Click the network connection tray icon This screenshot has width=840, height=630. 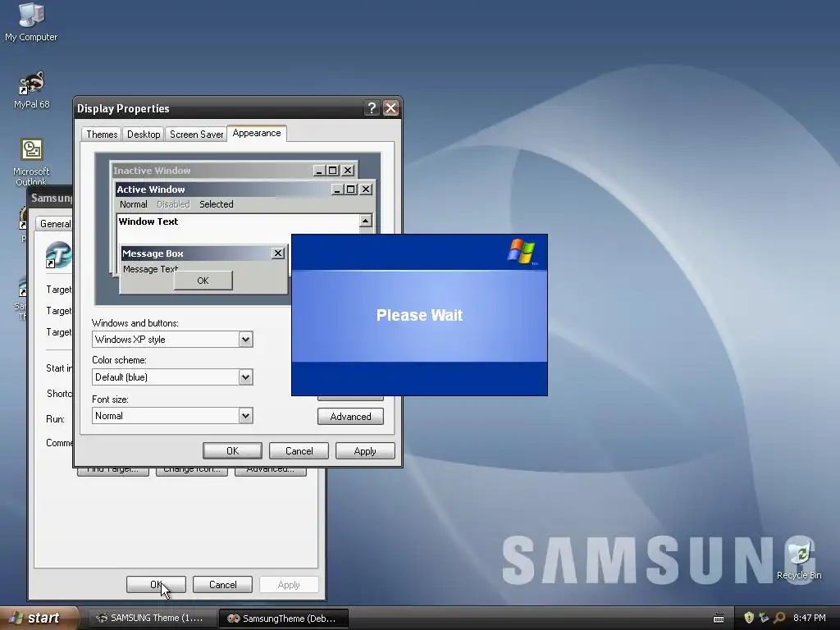[x=764, y=618]
